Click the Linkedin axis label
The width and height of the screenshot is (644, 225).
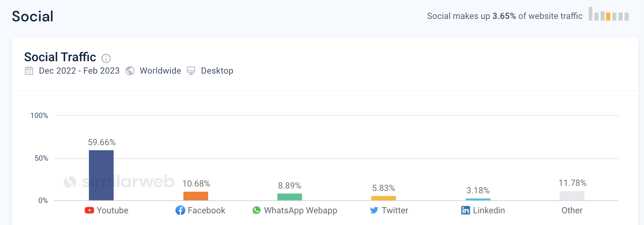pos(489,210)
